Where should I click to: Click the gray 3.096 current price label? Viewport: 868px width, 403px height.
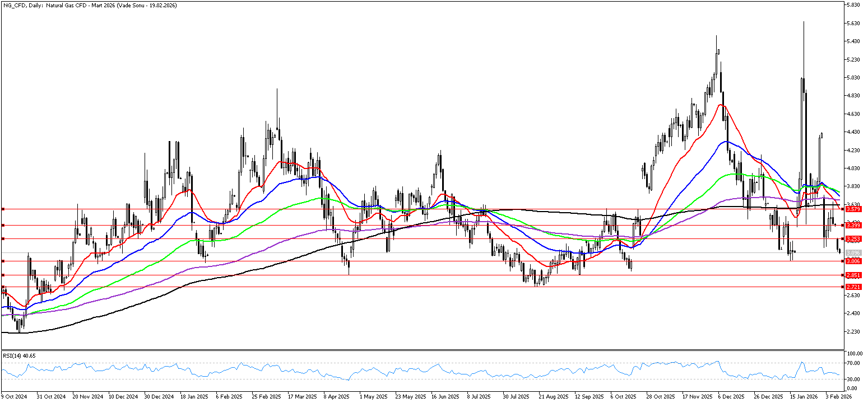click(853, 253)
